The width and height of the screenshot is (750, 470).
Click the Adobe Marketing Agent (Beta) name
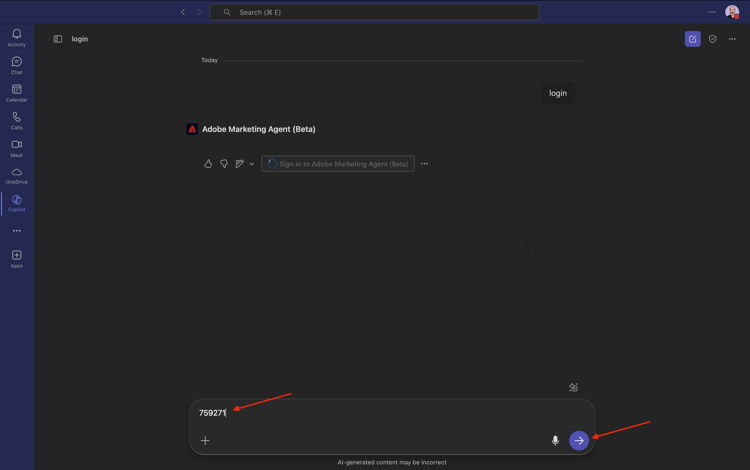pos(259,129)
